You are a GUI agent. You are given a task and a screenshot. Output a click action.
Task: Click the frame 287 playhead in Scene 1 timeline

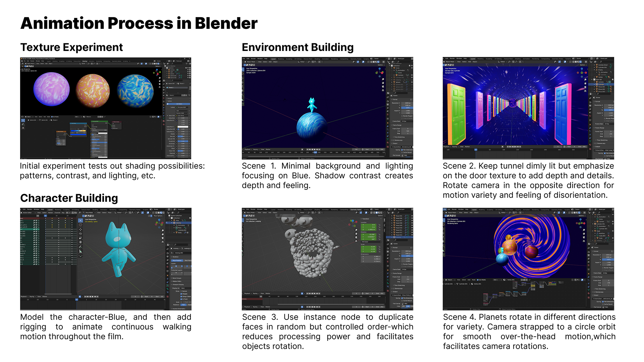pos(315,153)
